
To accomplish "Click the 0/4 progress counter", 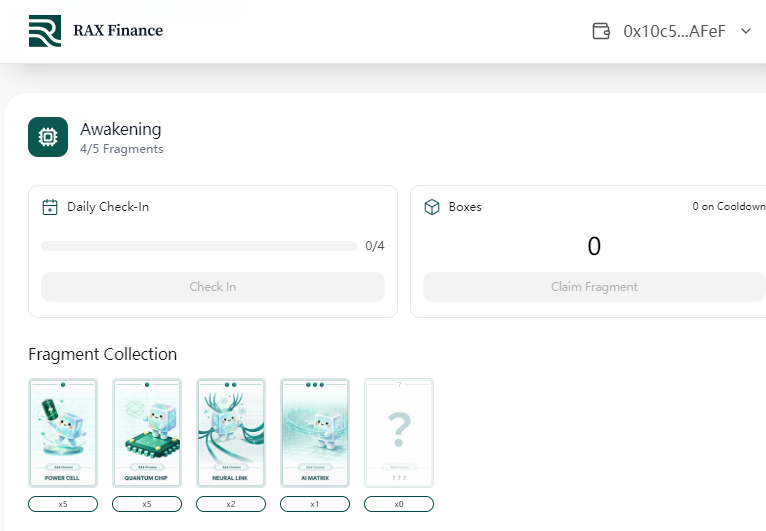I will (x=375, y=246).
